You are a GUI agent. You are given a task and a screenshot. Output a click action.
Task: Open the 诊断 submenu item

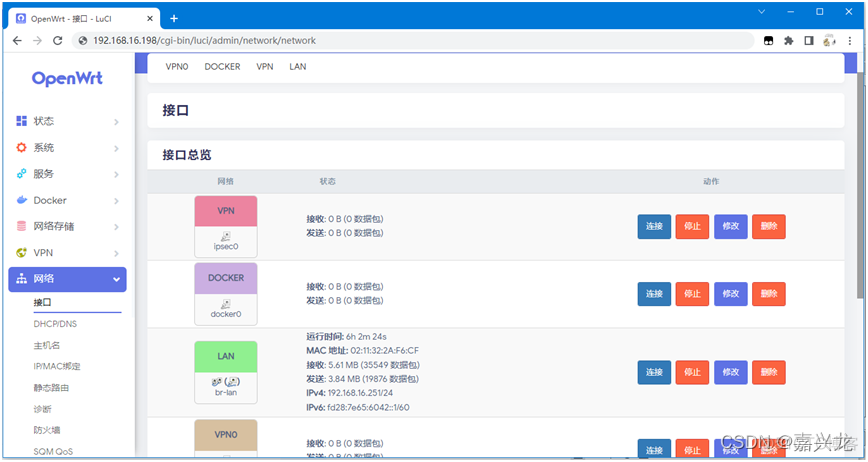pos(43,409)
